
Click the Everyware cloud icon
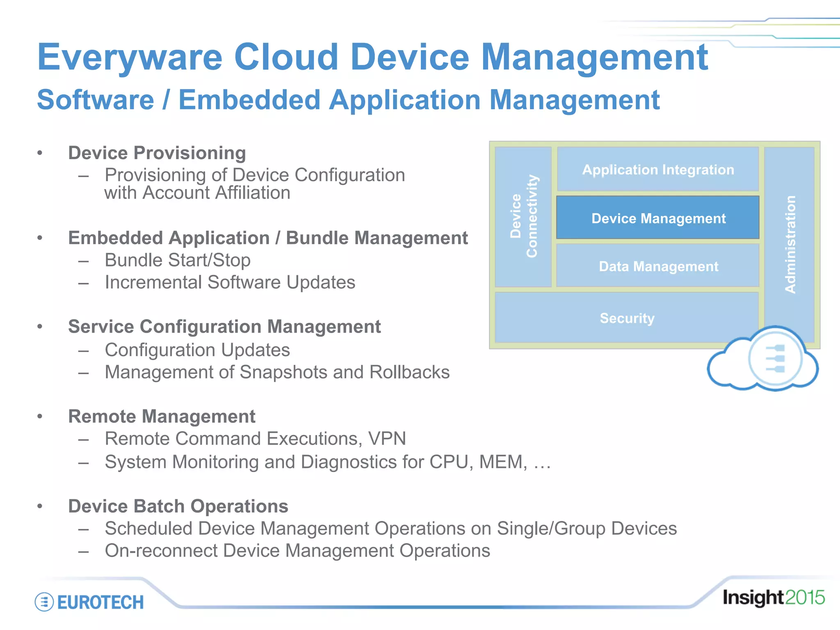(x=763, y=358)
